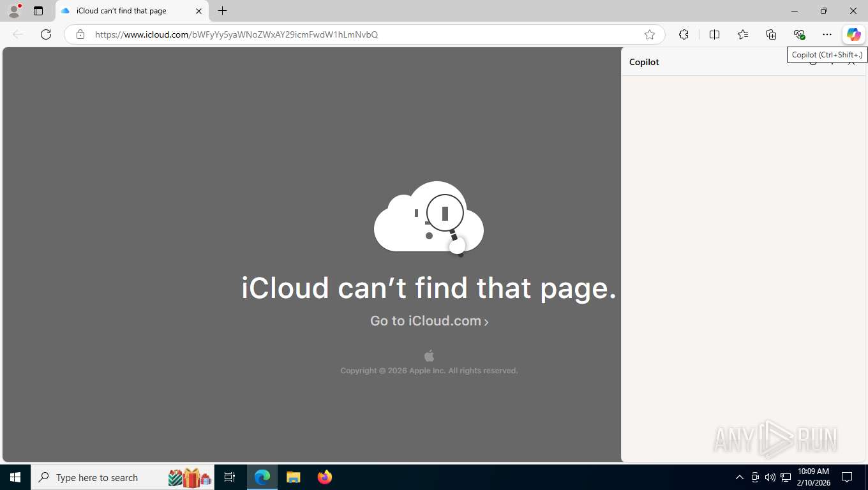Open the volume speaker icon
The height and width of the screenshot is (490, 868).
pyautogui.click(x=770, y=477)
